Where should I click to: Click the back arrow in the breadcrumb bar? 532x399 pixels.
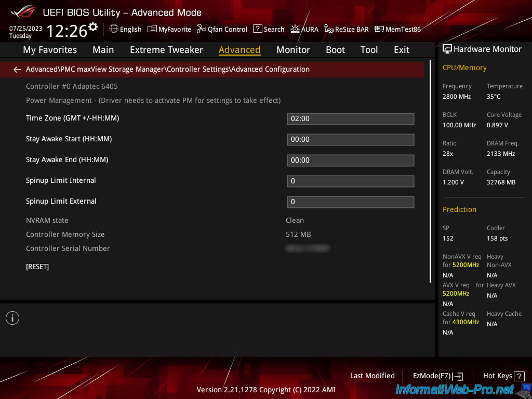17,70
